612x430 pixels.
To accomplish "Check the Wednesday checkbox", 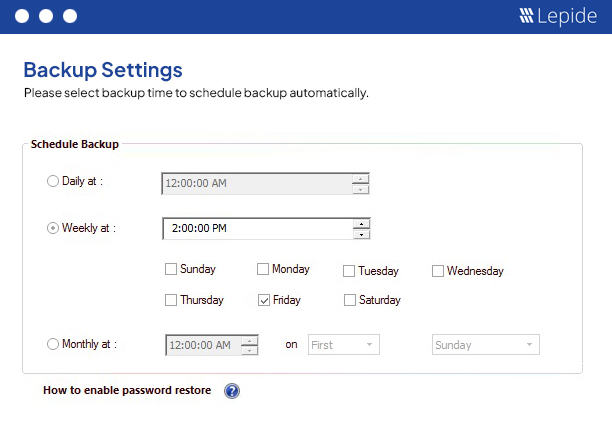I will click(438, 271).
